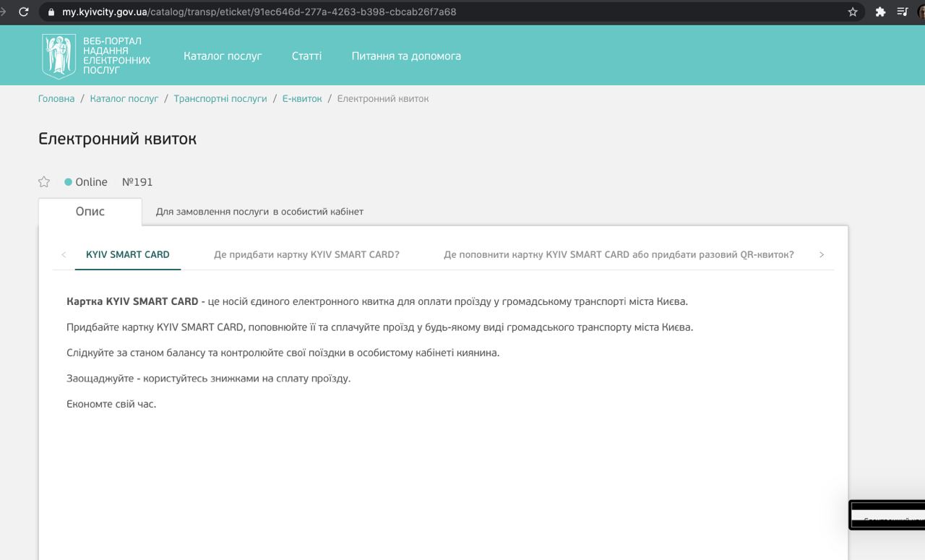This screenshot has width=925, height=560.
Task: Open the Для замовлення послуги в особистий кабінет tab
Action: [259, 212]
